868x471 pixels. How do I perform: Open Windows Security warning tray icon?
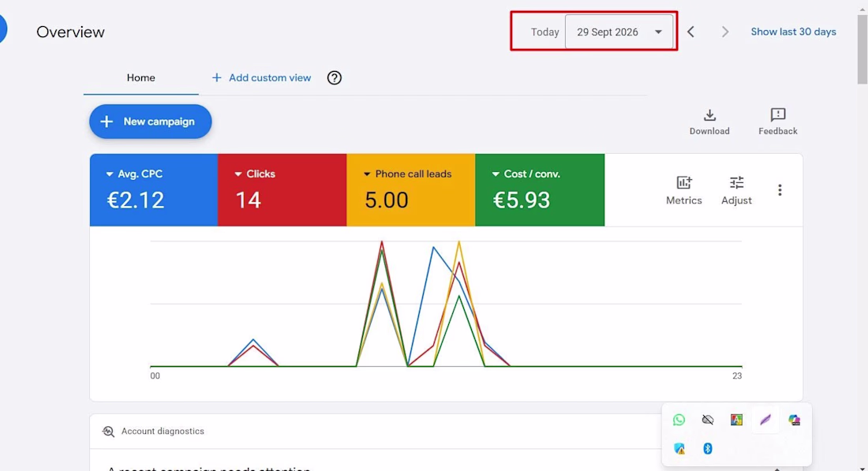[679, 449]
